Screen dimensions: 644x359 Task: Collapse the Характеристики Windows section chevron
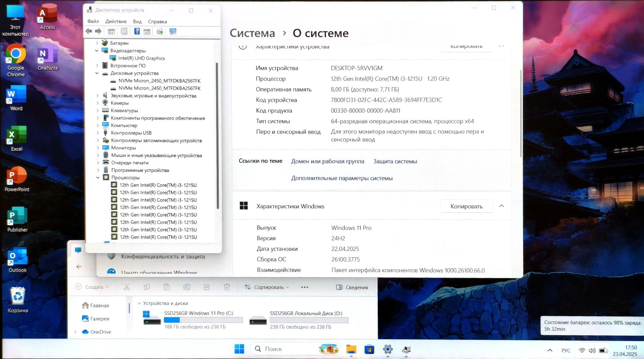[x=501, y=206]
